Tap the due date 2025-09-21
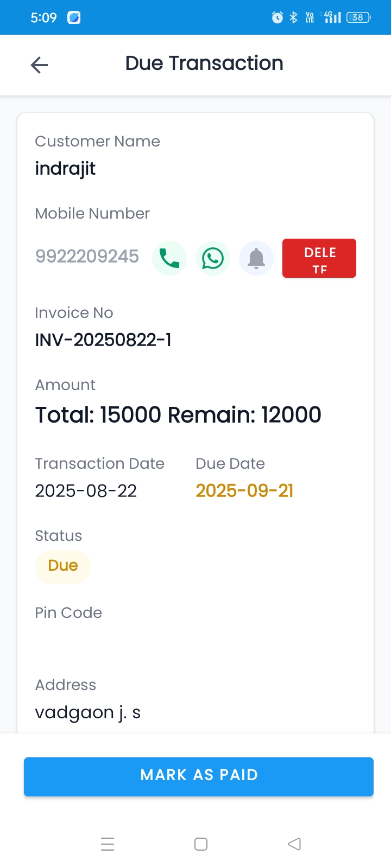 point(244,491)
